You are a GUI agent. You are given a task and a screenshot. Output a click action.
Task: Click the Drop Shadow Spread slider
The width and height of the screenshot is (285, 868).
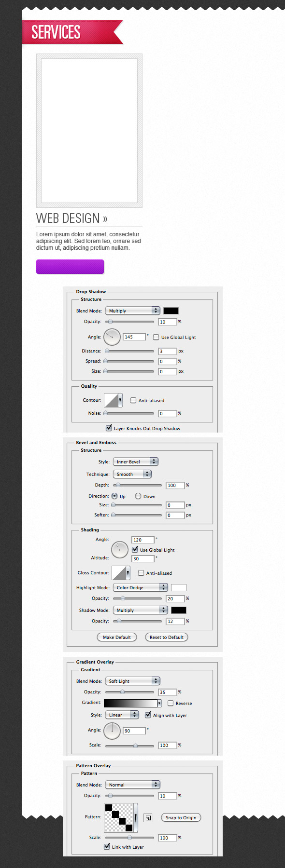click(x=129, y=361)
